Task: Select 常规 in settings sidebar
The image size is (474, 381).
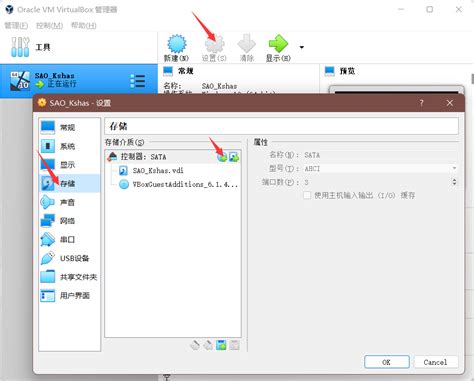Action: coord(70,127)
